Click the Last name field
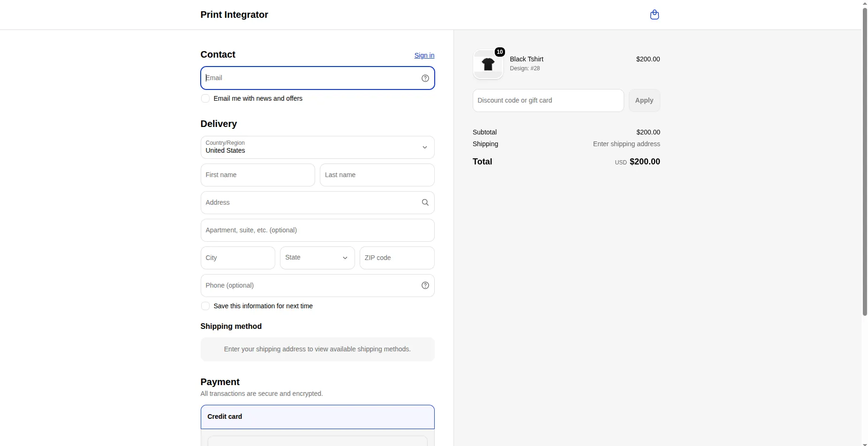 click(377, 175)
